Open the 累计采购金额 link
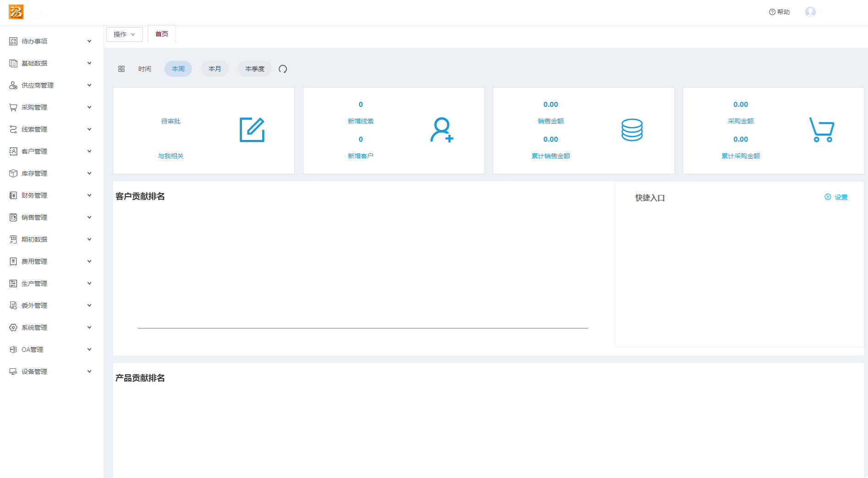The height and width of the screenshot is (478, 868). pyautogui.click(x=741, y=156)
